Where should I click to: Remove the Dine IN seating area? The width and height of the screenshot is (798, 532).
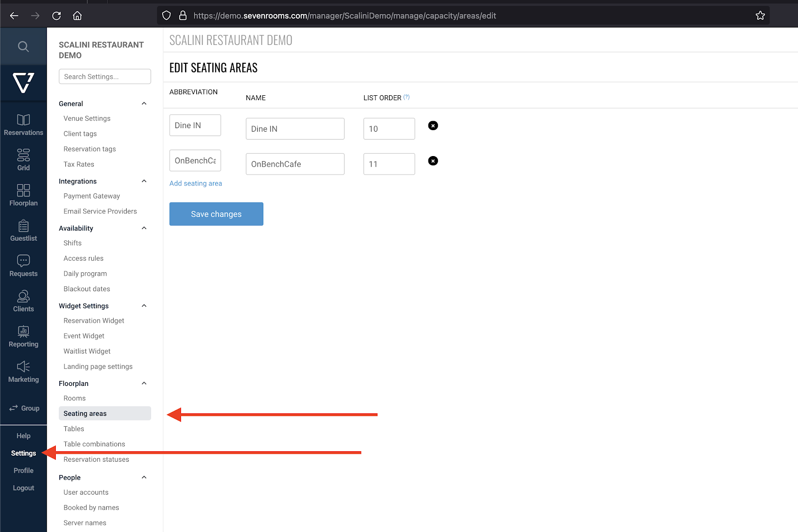coord(433,126)
